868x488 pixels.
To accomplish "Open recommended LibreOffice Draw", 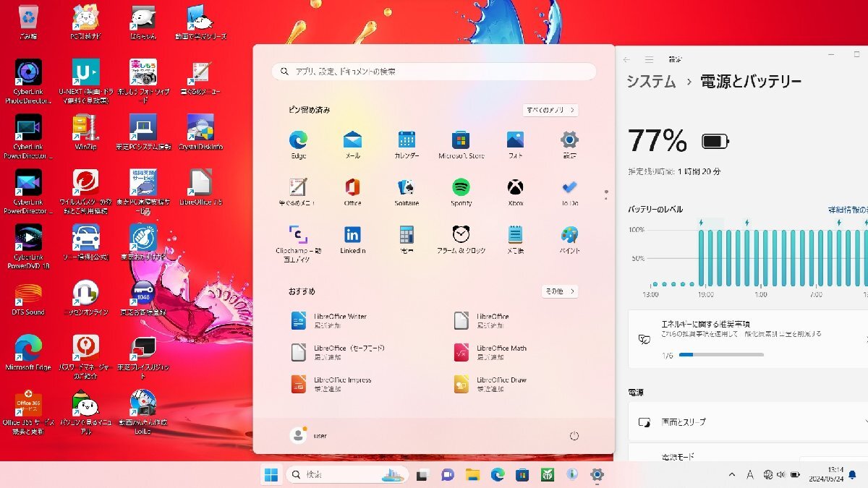I will click(x=491, y=384).
